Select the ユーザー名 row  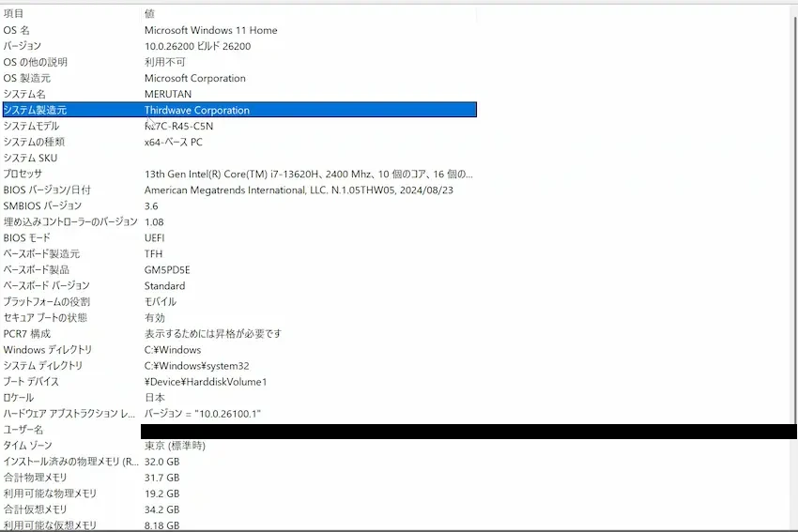(239, 430)
